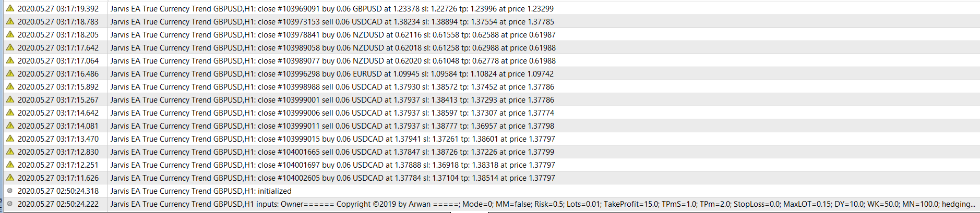The width and height of the screenshot is (980, 213).
Task: Click warning triangle on the 03:17:17.064 row
Action: (x=10, y=60)
